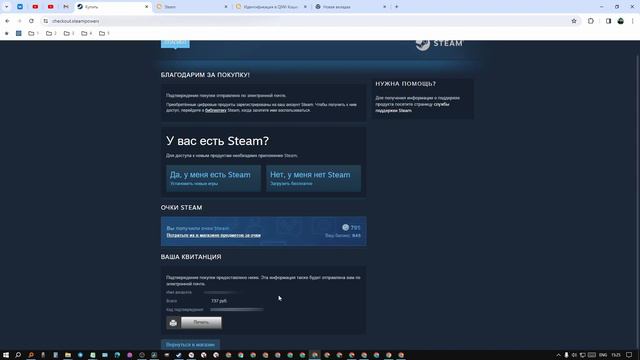
Task: Open Windows taskbar search
Action: [18, 355]
